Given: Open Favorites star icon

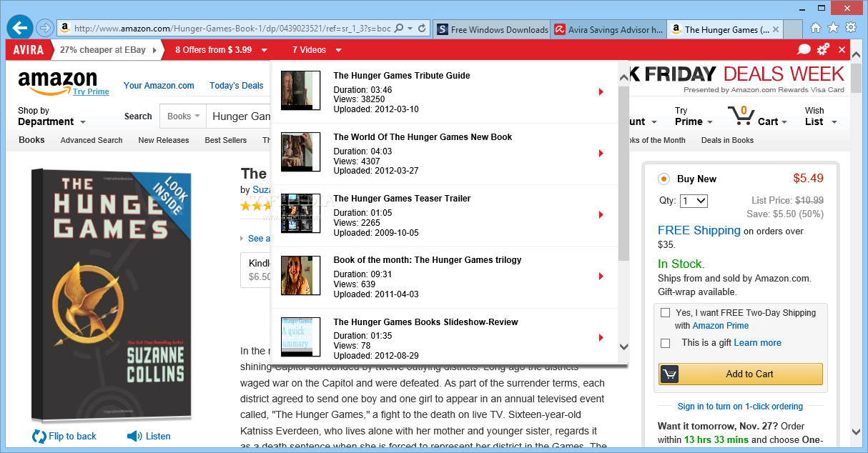Looking at the screenshot, I should [833, 28].
